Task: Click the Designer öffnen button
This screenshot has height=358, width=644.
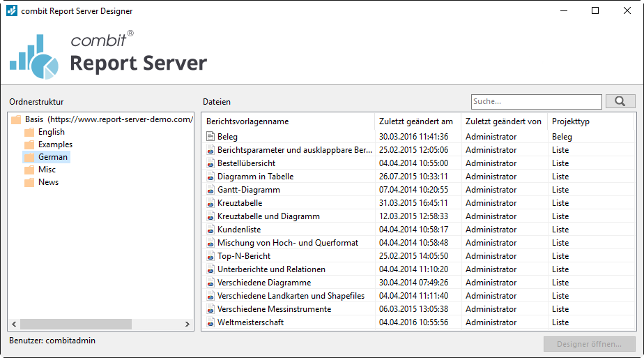Action: [589, 344]
